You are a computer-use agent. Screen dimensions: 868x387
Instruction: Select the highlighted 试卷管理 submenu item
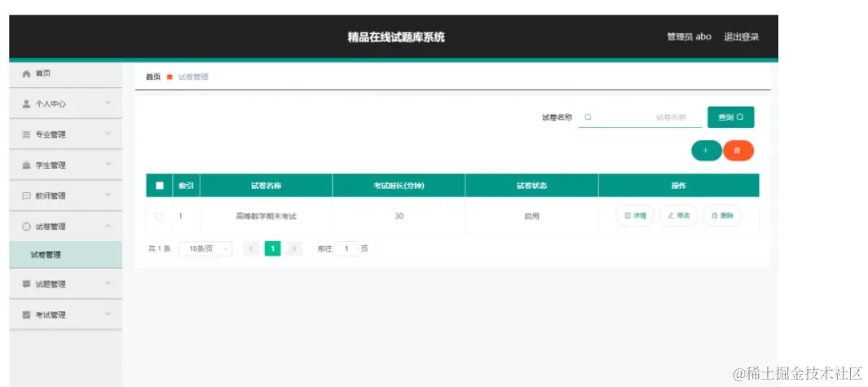coord(65,255)
